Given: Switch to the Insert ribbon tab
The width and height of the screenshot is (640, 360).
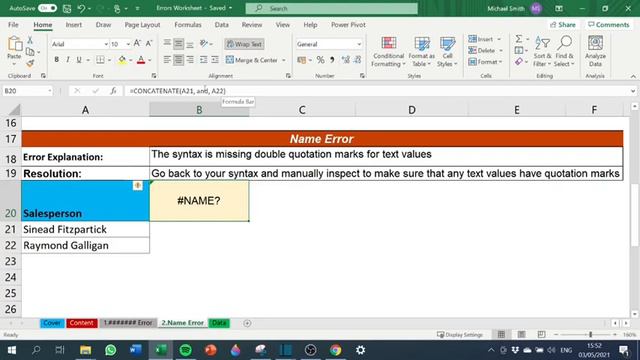Looking at the screenshot, I should click(x=74, y=25).
